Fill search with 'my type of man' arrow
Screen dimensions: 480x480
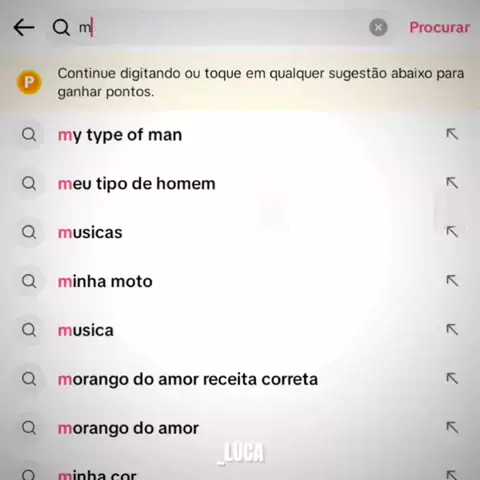click(x=452, y=134)
